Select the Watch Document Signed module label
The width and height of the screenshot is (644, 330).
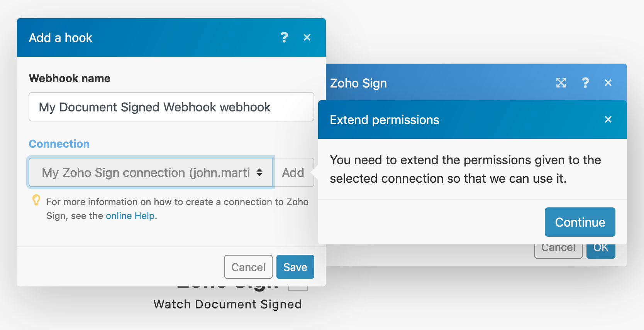click(227, 304)
